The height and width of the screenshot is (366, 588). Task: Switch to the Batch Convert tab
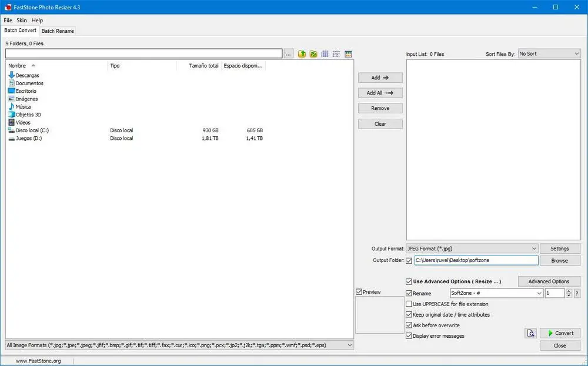click(20, 31)
